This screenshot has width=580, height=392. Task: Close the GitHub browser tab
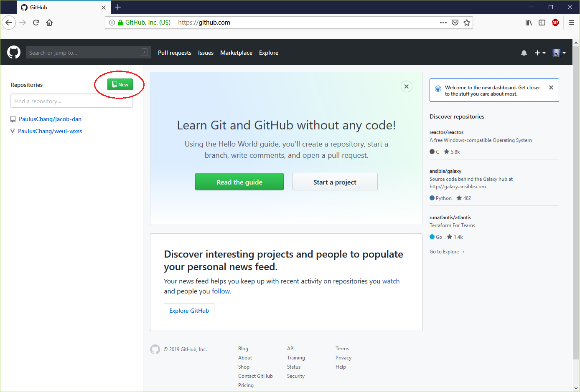(104, 8)
